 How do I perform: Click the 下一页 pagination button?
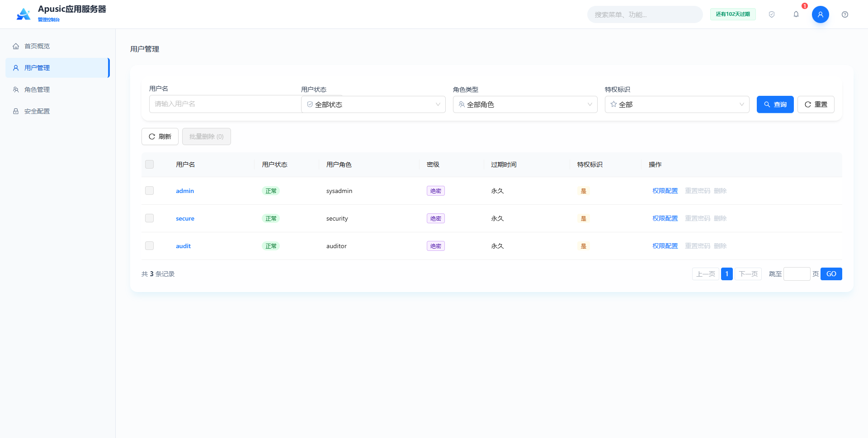click(748, 274)
